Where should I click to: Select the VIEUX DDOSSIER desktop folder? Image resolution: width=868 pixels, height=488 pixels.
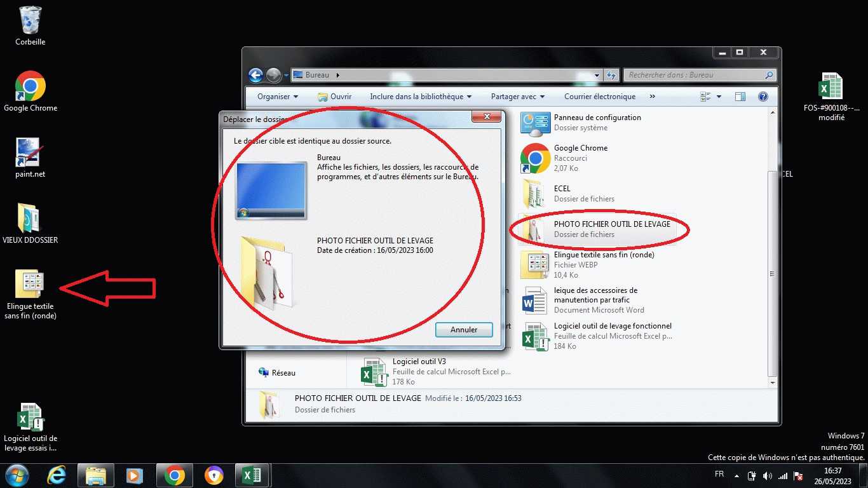[x=31, y=224]
